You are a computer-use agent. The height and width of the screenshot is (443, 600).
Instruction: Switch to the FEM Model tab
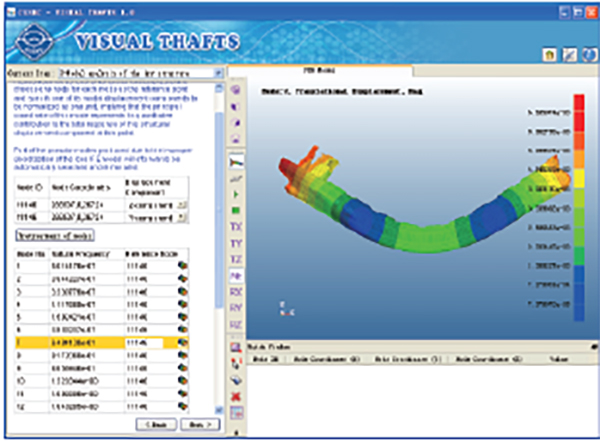click(x=320, y=70)
